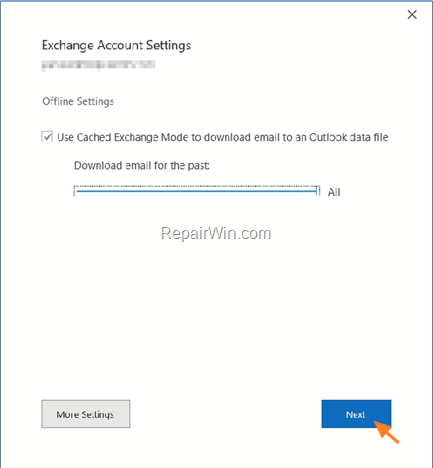Click the Exchange Account Settings title
The width and height of the screenshot is (433, 468).
(116, 45)
